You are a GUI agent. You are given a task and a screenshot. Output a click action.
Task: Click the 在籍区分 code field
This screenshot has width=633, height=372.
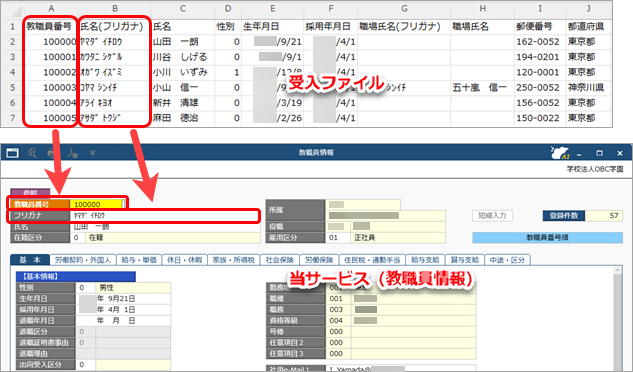[77, 237]
